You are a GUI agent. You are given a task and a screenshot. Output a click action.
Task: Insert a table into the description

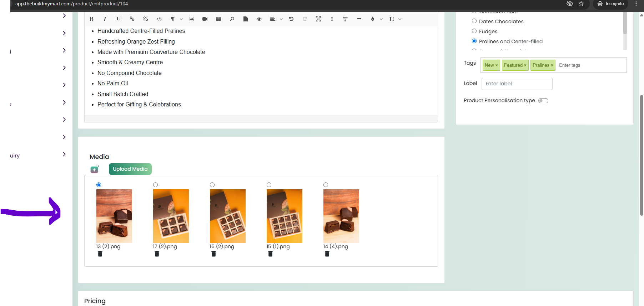tap(218, 19)
